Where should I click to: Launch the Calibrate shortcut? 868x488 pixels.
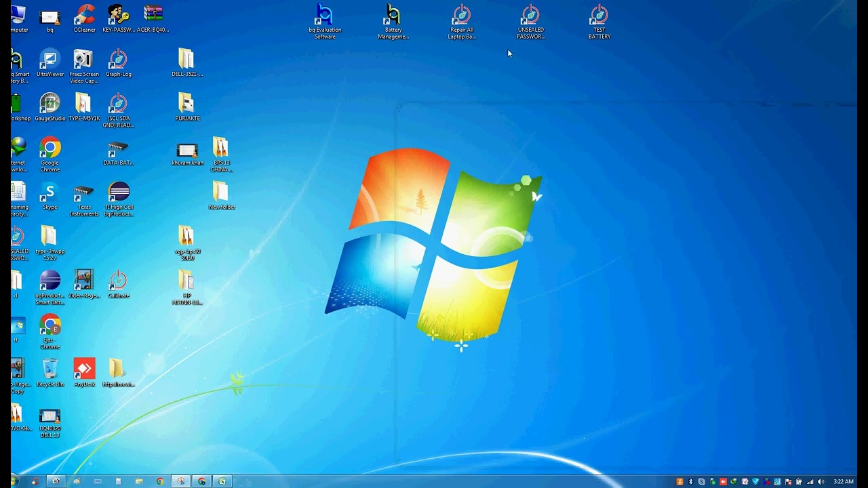tap(118, 285)
